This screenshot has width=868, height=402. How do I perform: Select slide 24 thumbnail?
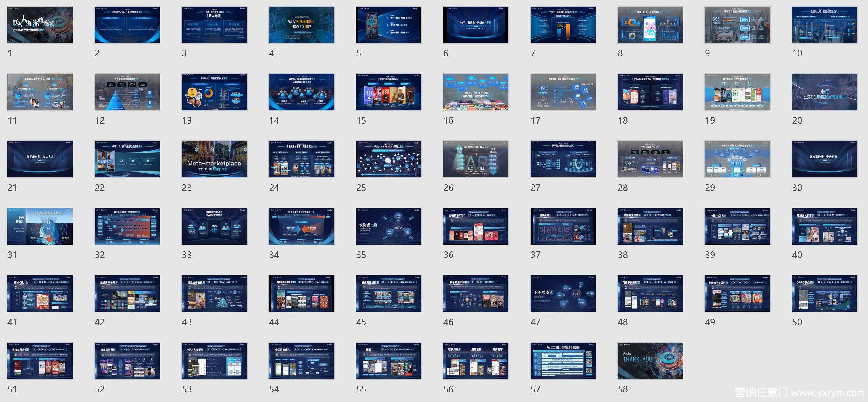(x=302, y=159)
